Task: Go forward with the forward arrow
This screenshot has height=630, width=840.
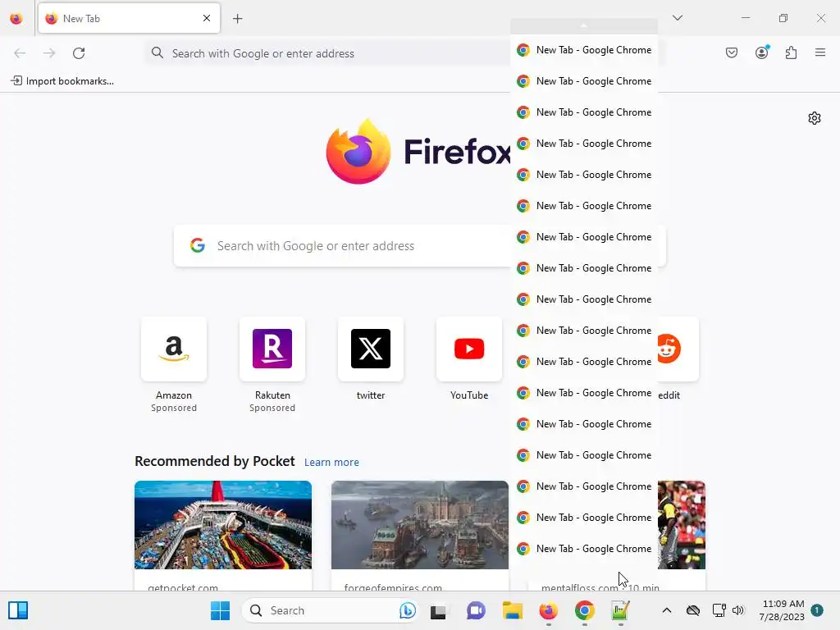Action: click(49, 52)
